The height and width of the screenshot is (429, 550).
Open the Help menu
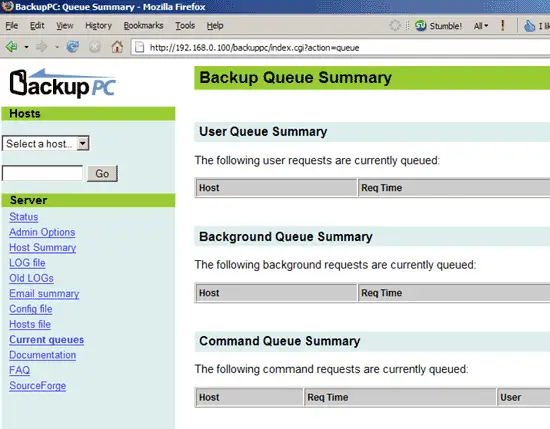(x=215, y=26)
